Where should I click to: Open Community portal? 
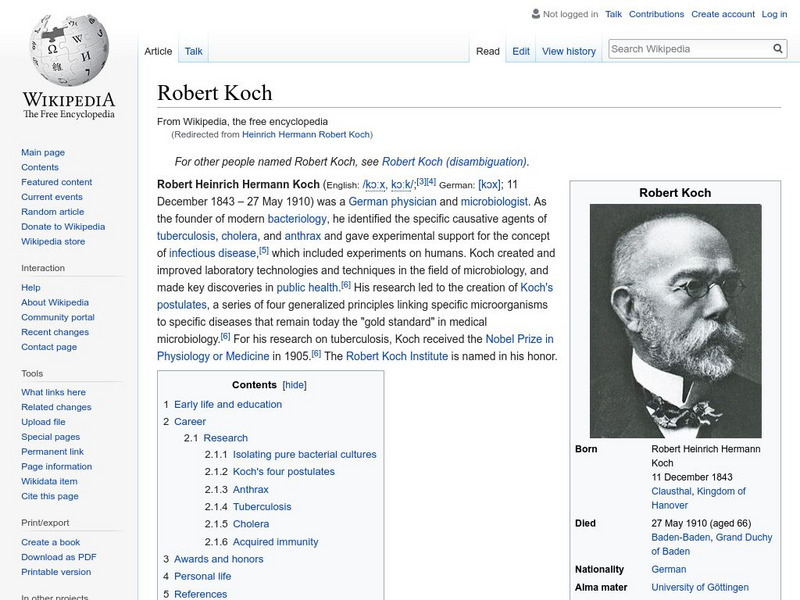[58, 317]
